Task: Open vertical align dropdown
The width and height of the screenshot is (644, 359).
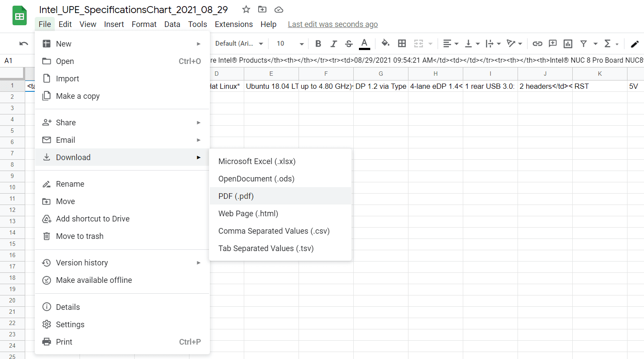Action: (472, 44)
